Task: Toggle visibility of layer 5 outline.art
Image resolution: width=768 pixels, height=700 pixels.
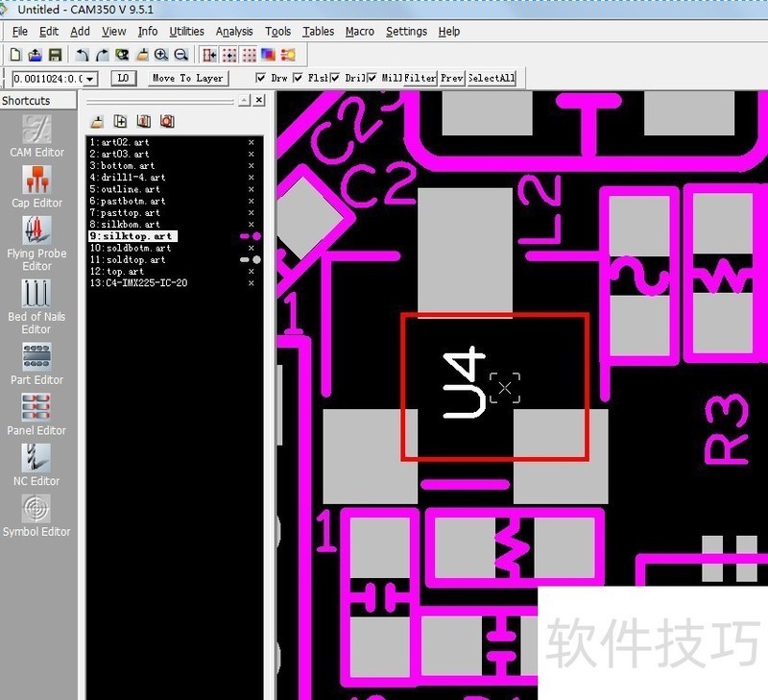Action: point(252,189)
